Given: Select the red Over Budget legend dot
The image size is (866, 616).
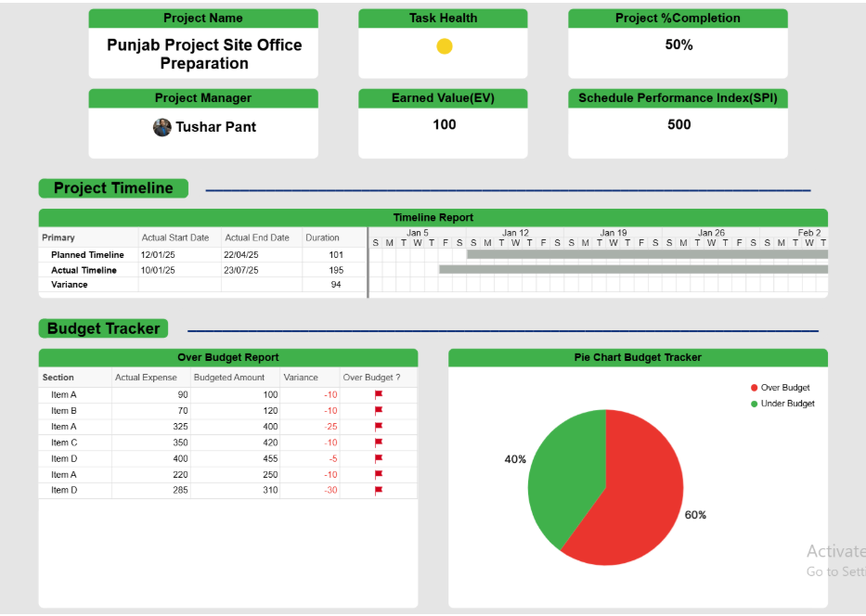Looking at the screenshot, I should tap(755, 388).
